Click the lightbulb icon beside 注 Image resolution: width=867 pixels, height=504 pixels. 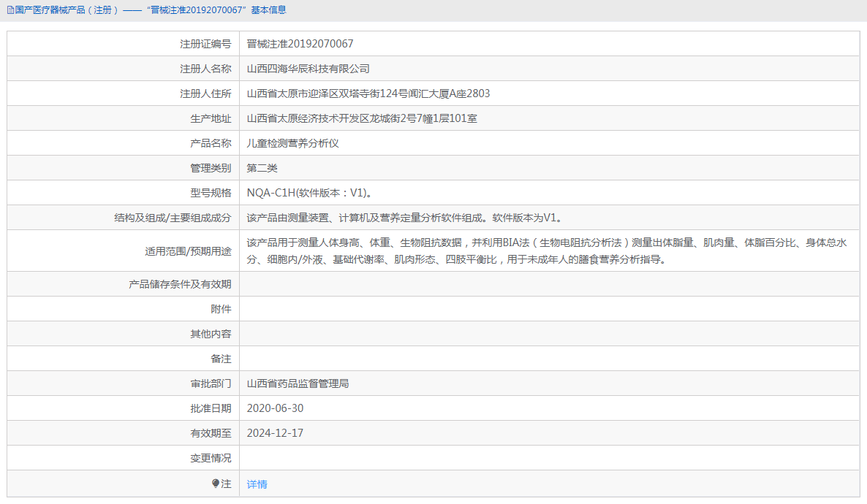pos(214,484)
